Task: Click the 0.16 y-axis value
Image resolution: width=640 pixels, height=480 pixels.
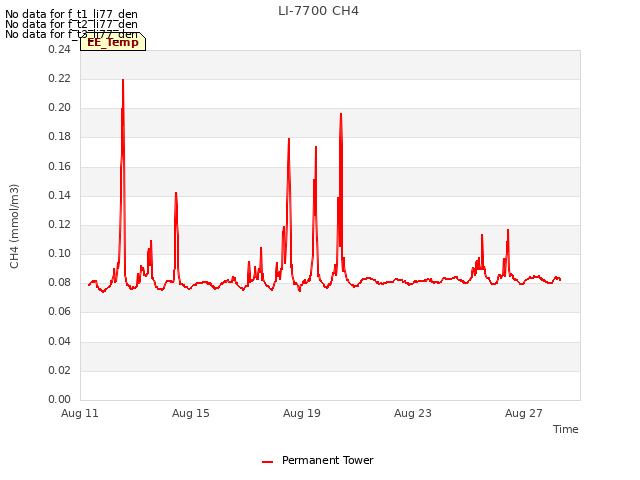Action: 60,166
